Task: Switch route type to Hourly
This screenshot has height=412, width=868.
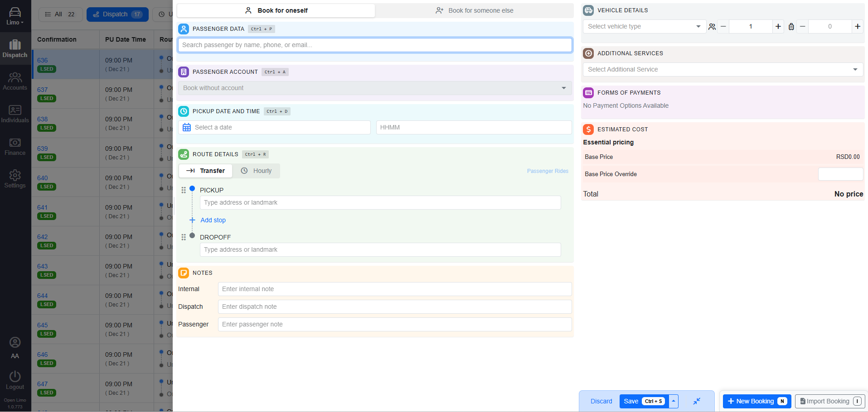Action: point(257,171)
